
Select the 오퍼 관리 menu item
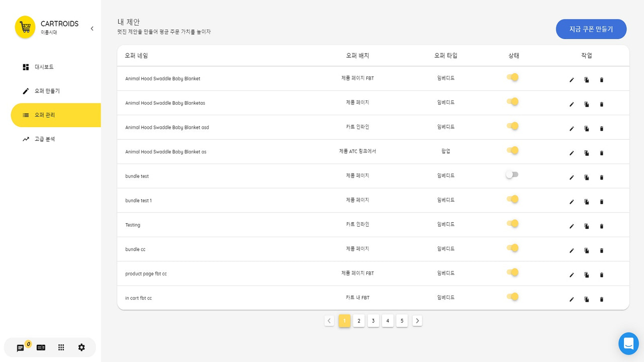(x=56, y=115)
